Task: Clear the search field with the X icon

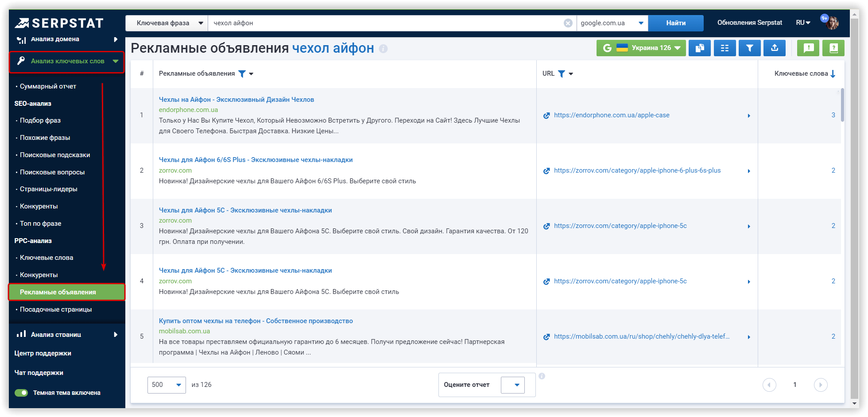Action: pyautogui.click(x=568, y=23)
